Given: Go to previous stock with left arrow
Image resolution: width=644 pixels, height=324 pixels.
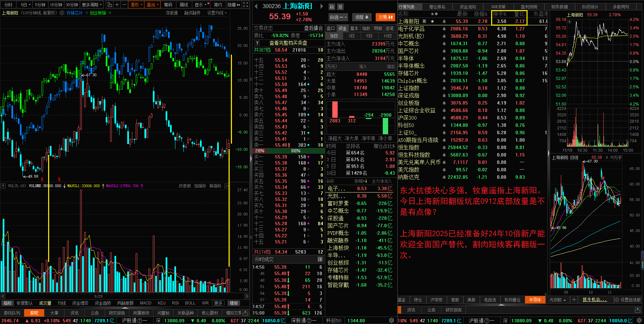Looking at the screenshot, I should (256, 6).
